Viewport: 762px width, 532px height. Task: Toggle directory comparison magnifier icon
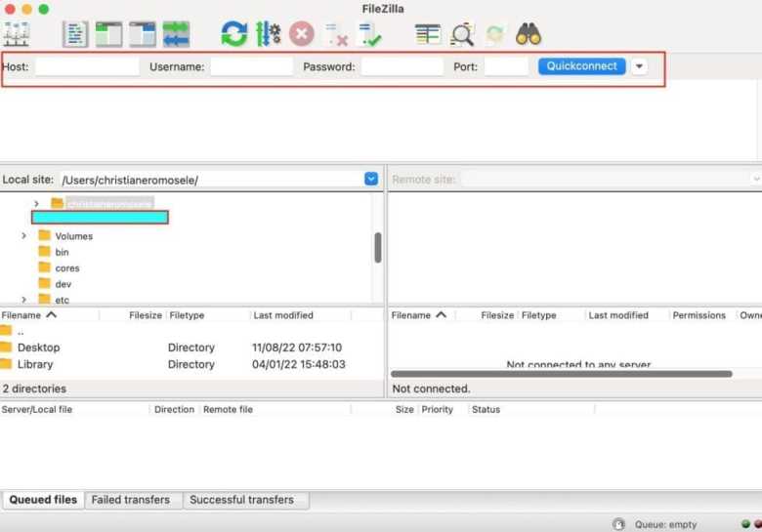point(462,34)
